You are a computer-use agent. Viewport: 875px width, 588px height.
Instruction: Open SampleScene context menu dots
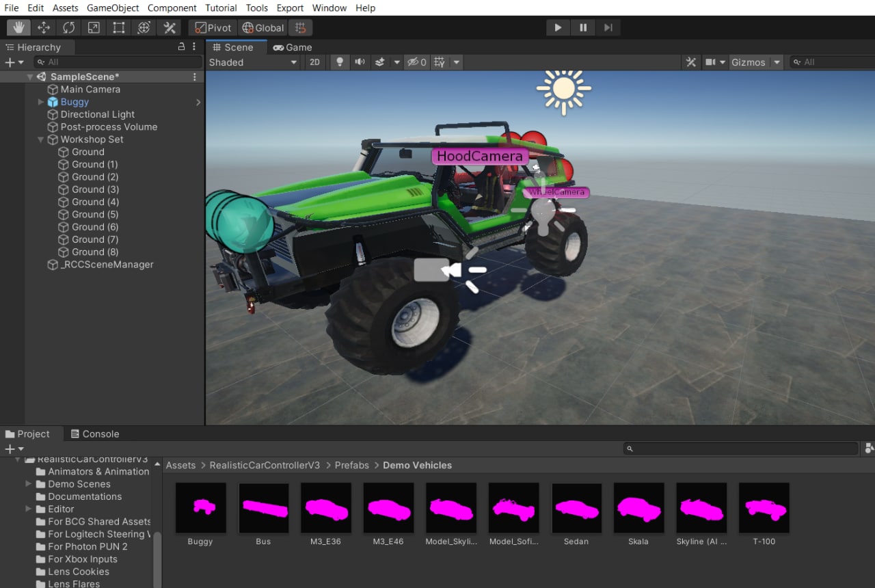(x=195, y=77)
